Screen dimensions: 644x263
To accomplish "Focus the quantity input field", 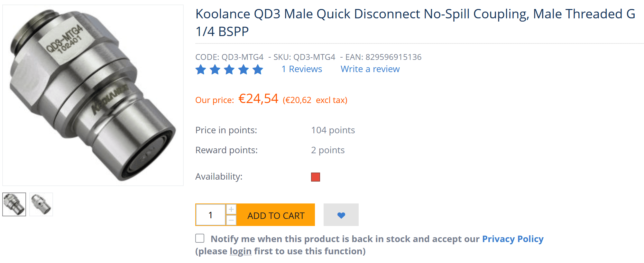I will [211, 215].
